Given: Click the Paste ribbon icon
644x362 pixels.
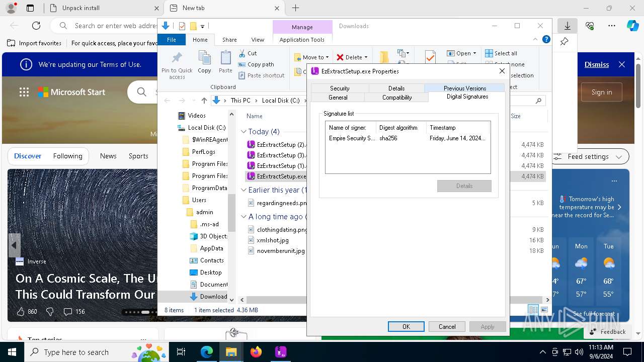Looking at the screenshot, I should click(x=225, y=62).
